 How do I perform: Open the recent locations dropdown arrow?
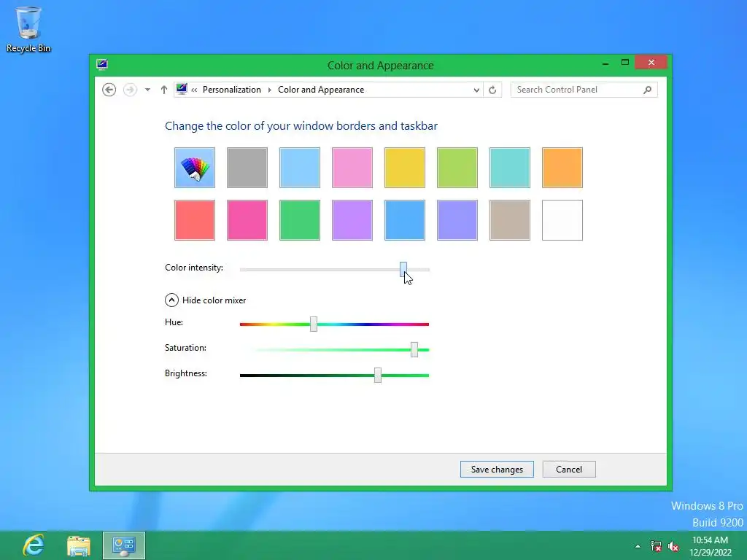click(x=147, y=90)
